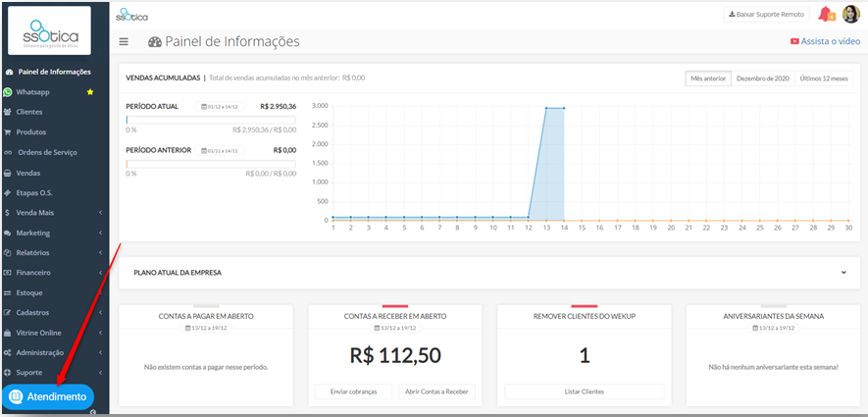Click Baixar Suporte Remoto button
The image size is (868, 417).
[766, 15]
